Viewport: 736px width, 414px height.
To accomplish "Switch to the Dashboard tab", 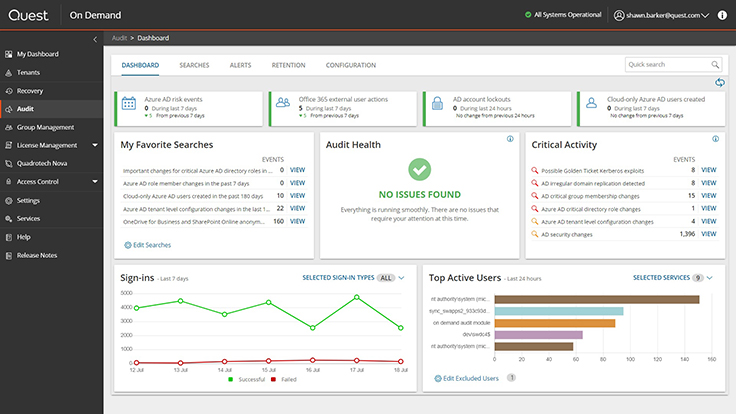I will click(140, 65).
